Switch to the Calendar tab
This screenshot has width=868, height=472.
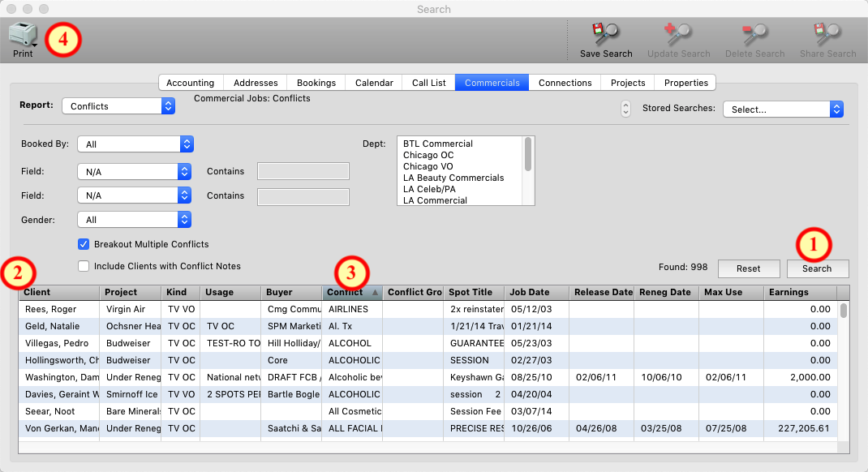click(x=374, y=83)
